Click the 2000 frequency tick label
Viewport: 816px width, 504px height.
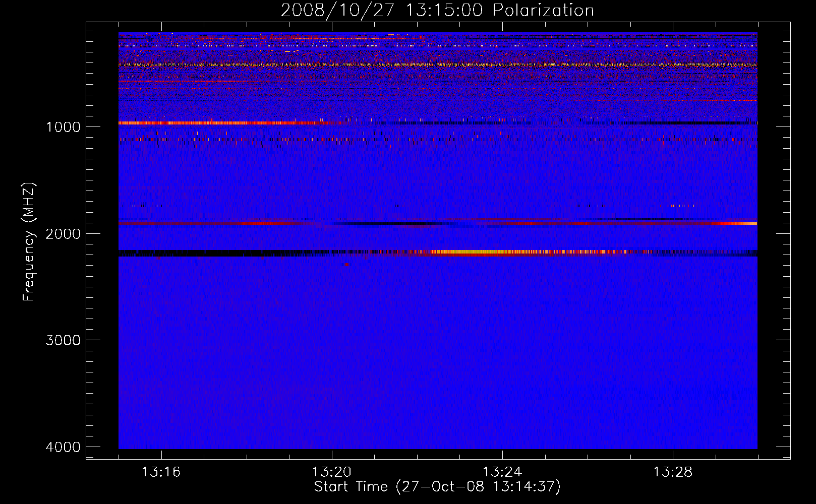coord(63,233)
